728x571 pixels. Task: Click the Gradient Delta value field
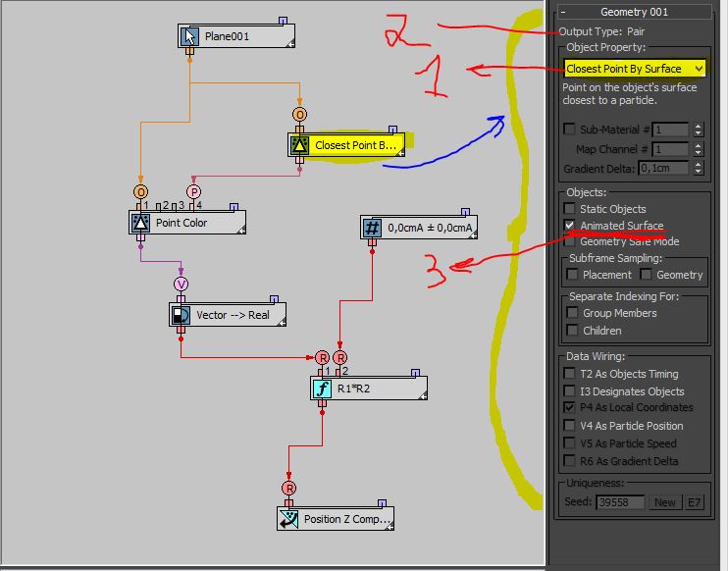pyautogui.click(x=663, y=169)
